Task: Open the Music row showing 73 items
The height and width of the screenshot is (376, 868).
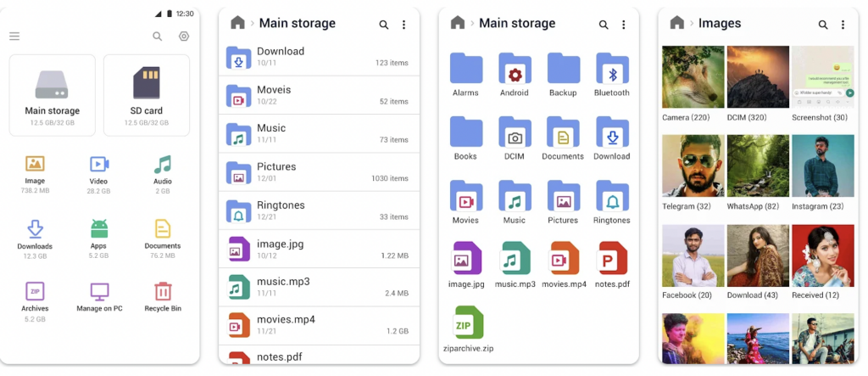Action: [x=319, y=133]
